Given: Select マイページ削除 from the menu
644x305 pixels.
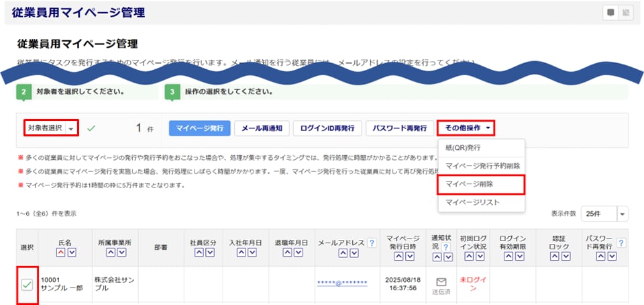Looking at the screenshot, I should tap(480, 183).
